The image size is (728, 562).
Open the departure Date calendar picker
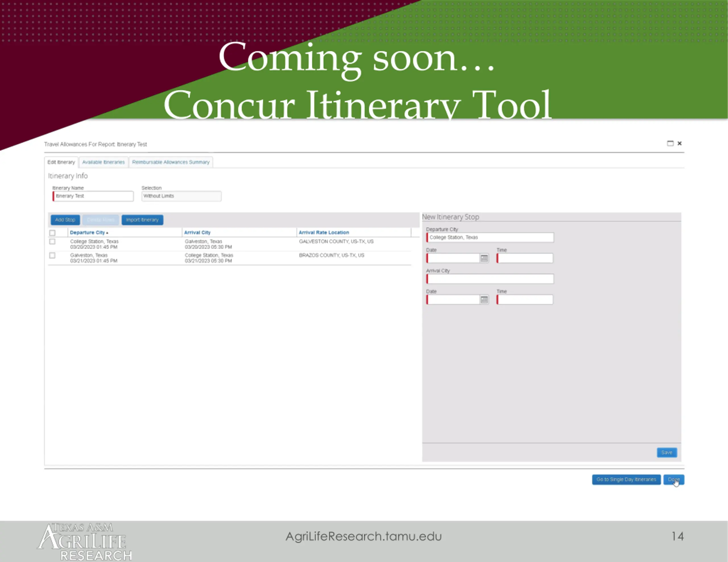[484, 258]
